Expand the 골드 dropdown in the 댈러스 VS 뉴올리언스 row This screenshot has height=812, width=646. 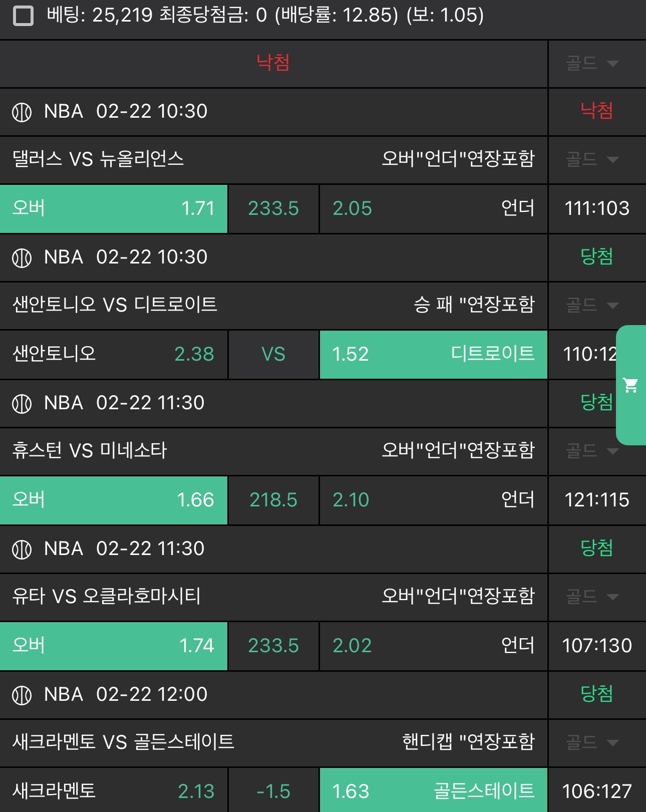point(592,160)
